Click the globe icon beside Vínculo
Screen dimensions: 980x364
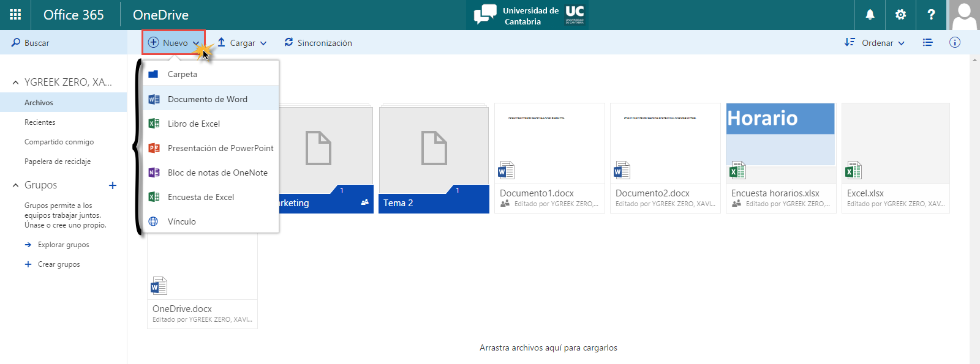(154, 221)
